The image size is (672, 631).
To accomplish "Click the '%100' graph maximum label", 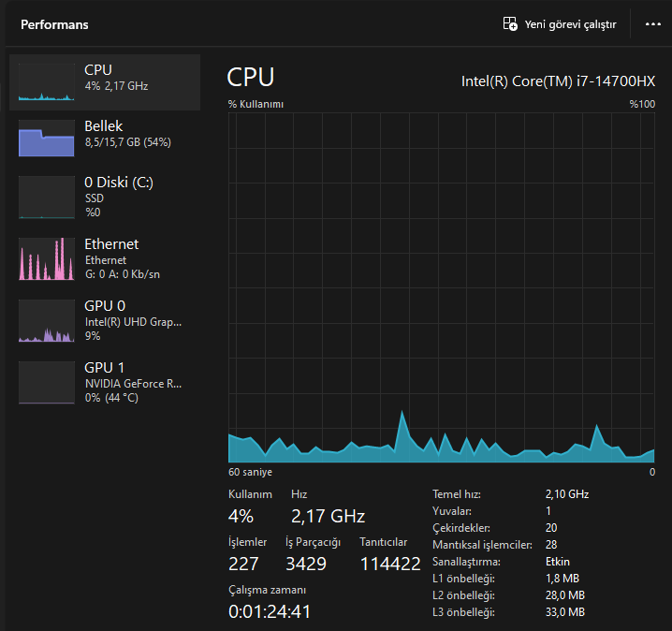I will pyautogui.click(x=642, y=104).
